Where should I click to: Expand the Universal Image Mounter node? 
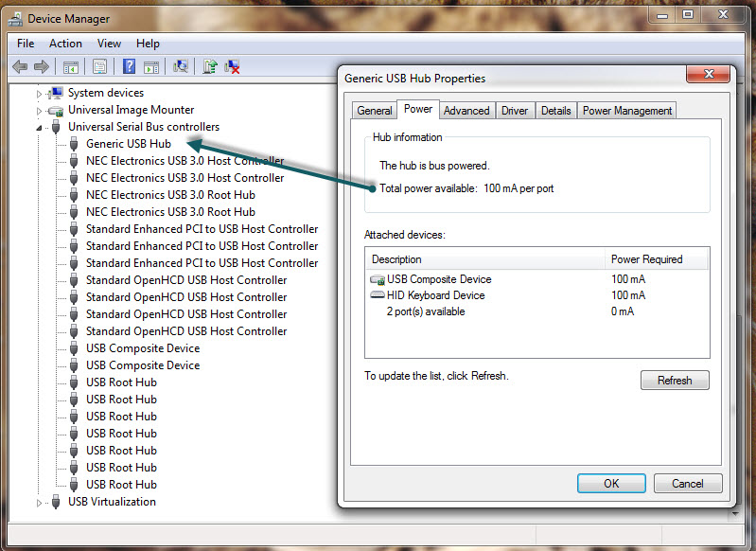[39, 111]
